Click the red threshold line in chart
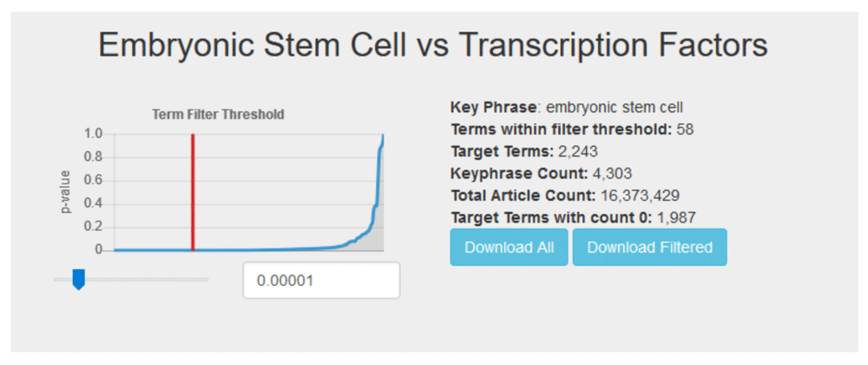 tap(193, 191)
